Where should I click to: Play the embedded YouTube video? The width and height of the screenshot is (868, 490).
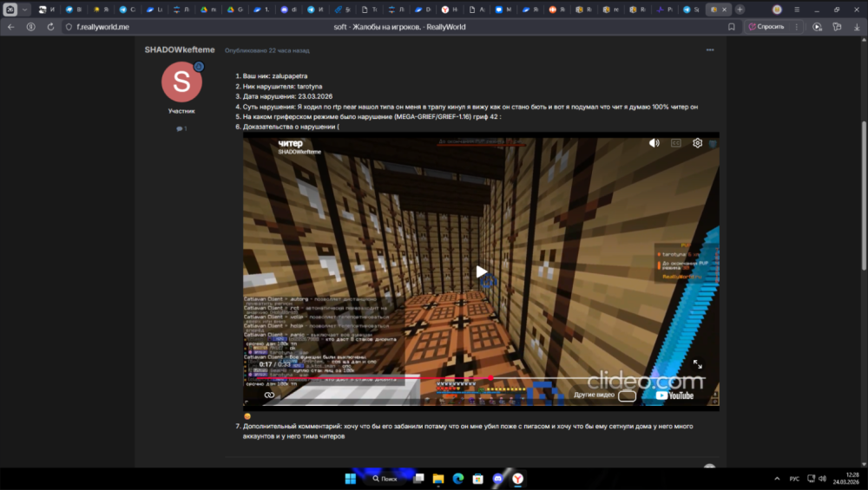point(482,271)
